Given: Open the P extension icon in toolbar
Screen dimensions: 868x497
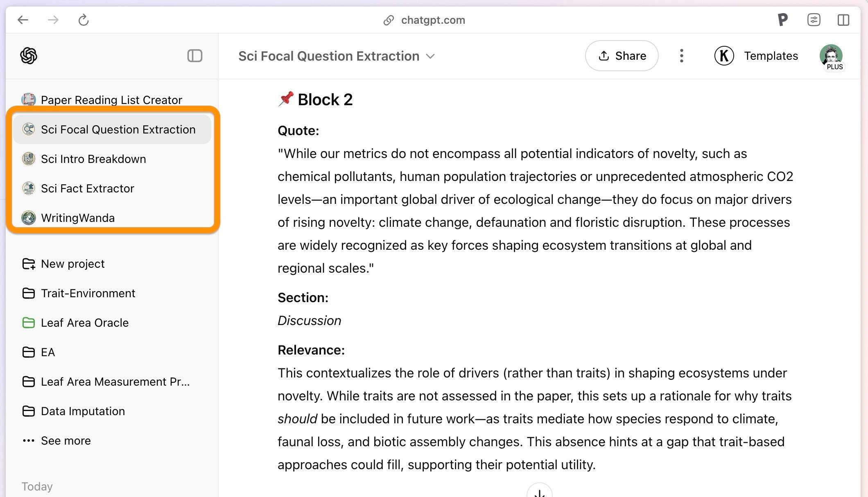Looking at the screenshot, I should click(x=782, y=20).
